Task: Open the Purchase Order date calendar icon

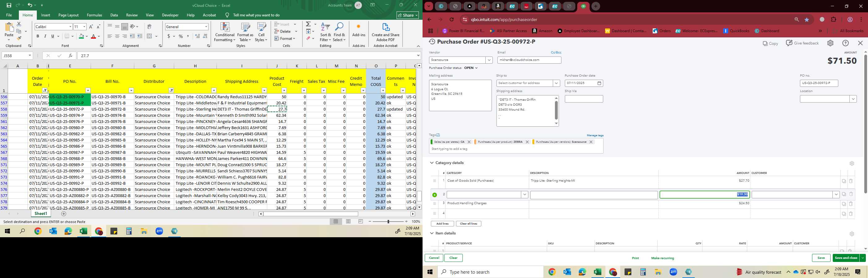Action: tap(599, 83)
